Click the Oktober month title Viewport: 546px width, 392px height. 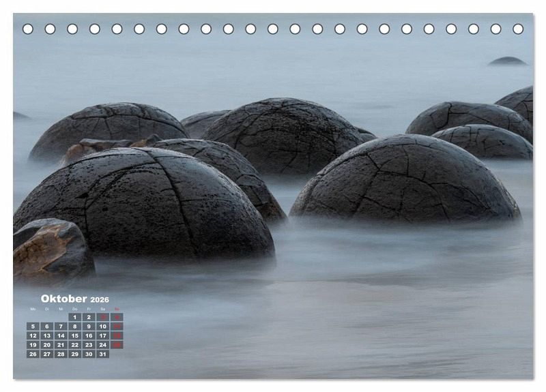pos(63,299)
